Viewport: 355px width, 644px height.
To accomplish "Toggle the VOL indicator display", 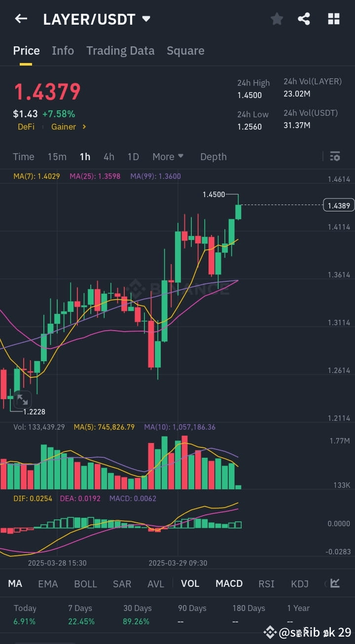I will point(190,583).
